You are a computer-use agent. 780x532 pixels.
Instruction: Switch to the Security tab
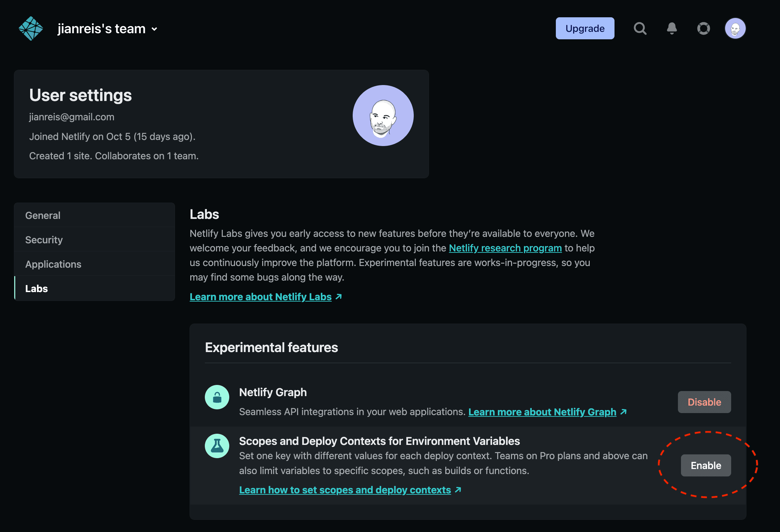pyautogui.click(x=44, y=240)
